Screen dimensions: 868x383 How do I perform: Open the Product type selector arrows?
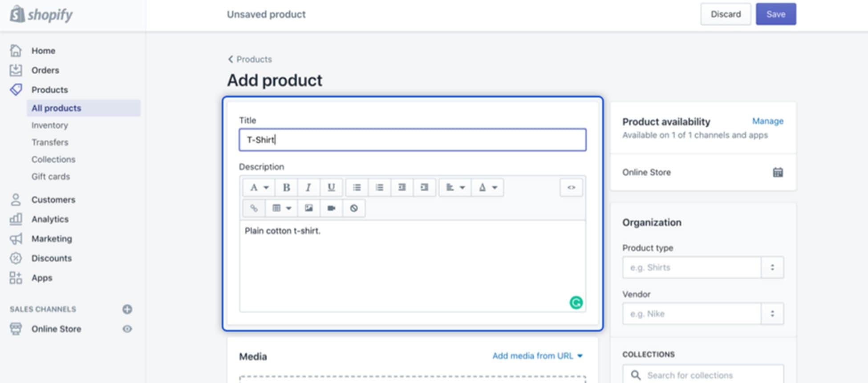[772, 267]
